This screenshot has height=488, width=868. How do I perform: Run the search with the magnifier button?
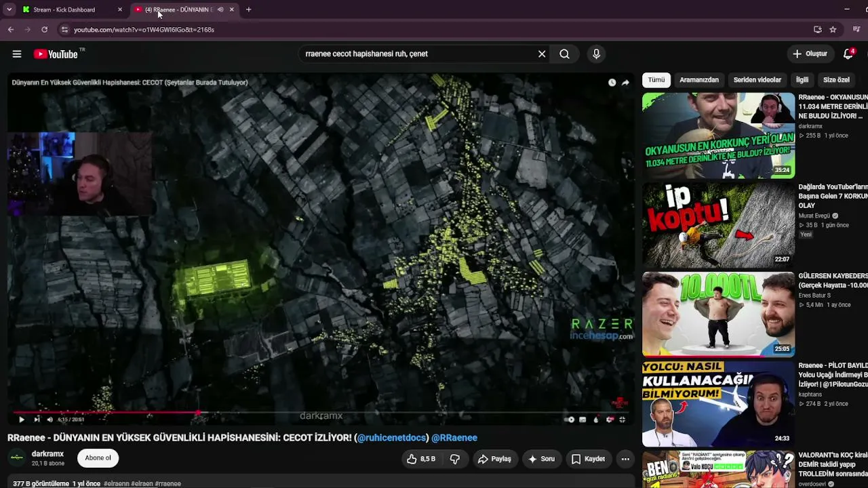coord(564,54)
